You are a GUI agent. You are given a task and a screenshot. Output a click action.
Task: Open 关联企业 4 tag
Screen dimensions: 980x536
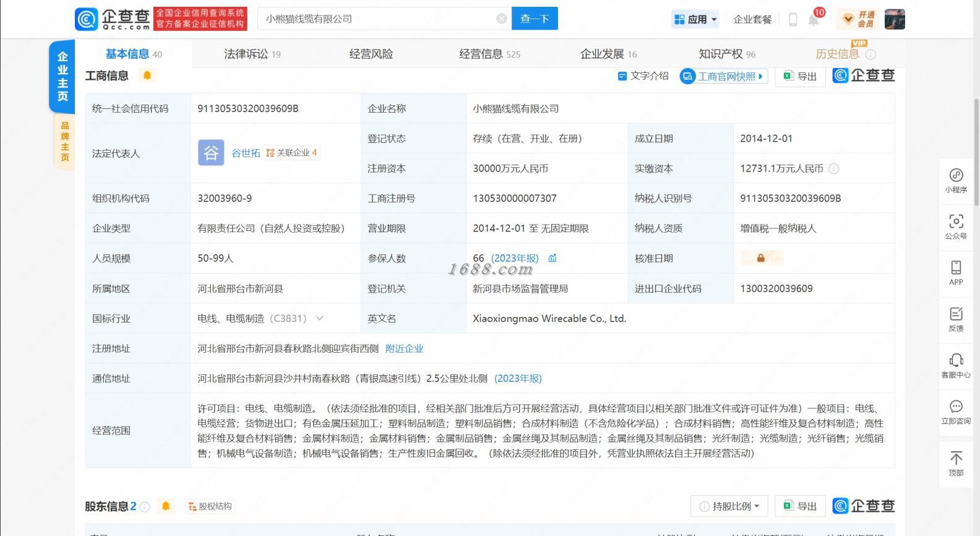point(291,153)
